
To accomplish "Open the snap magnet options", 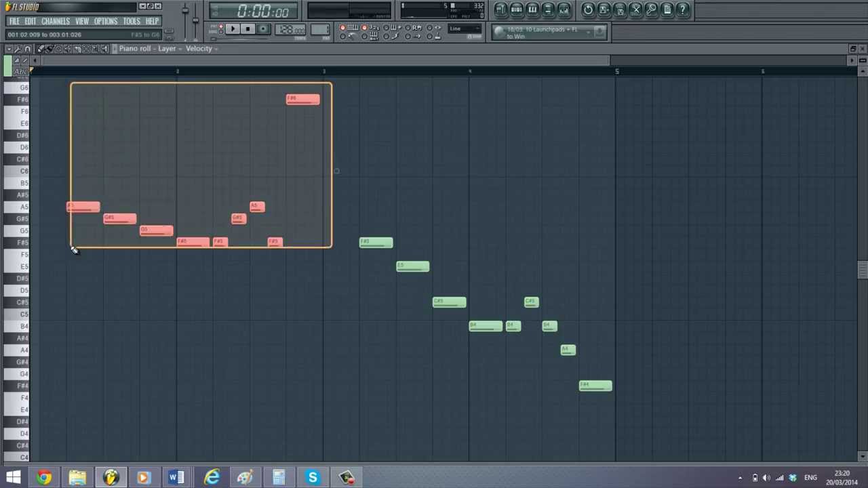I will click(x=27, y=49).
